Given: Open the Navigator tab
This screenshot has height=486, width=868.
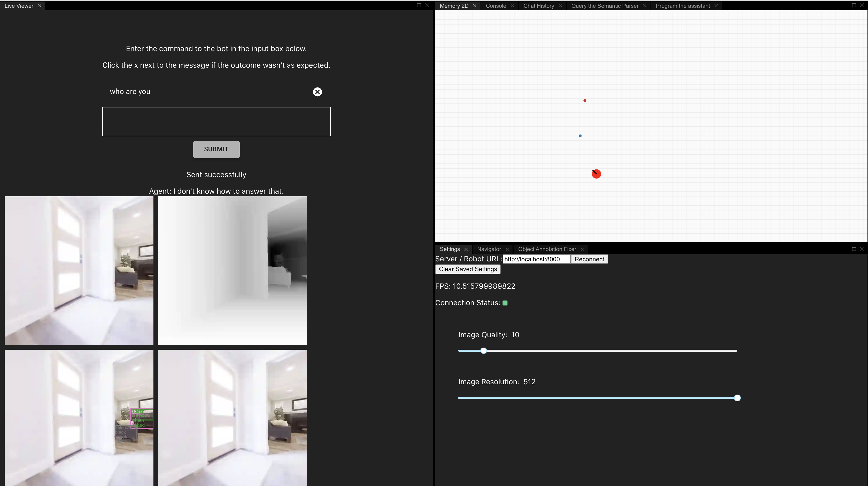Looking at the screenshot, I should click(489, 249).
